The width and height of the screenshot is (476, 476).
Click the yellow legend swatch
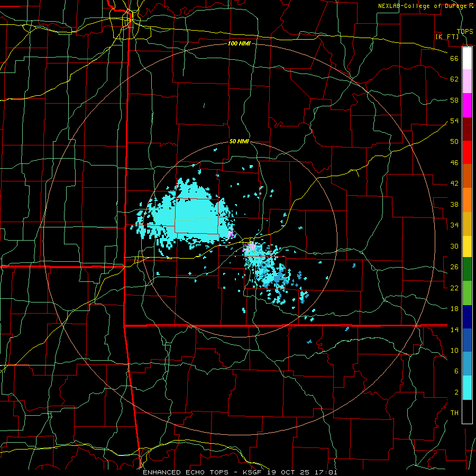click(x=467, y=246)
